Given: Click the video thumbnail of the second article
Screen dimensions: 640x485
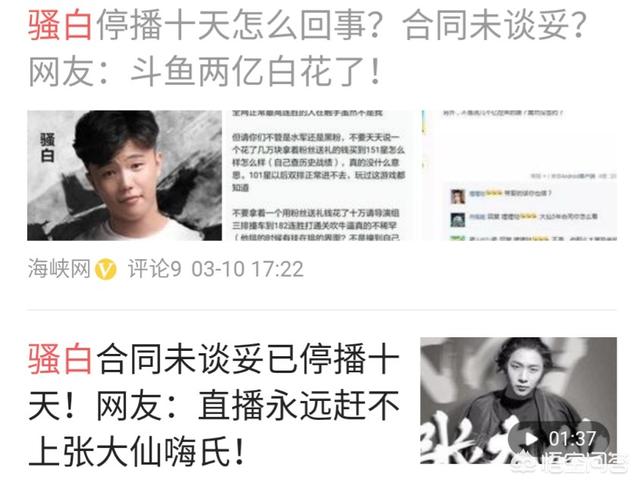Looking at the screenshot, I should point(518,400).
